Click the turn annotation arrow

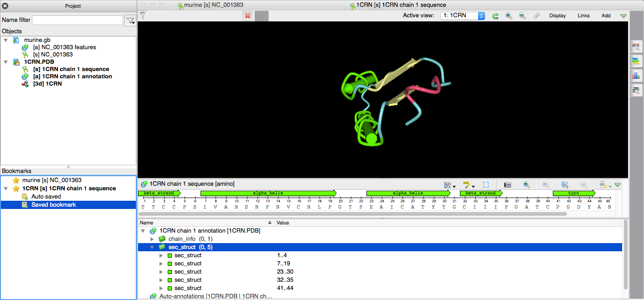[574, 193]
